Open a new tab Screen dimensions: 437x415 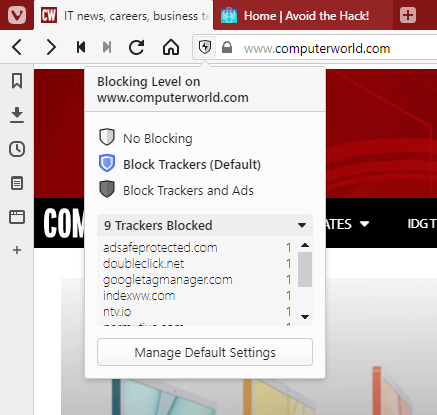pos(408,15)
